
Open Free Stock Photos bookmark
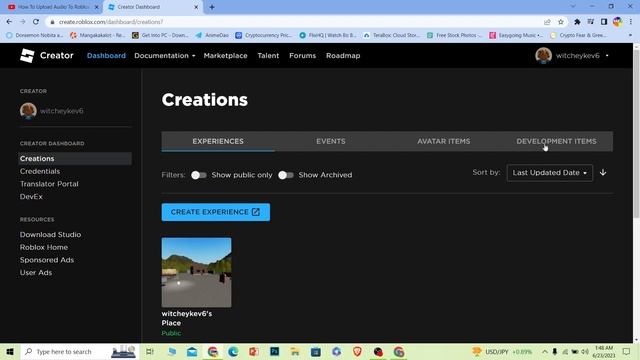click(454, 36)
